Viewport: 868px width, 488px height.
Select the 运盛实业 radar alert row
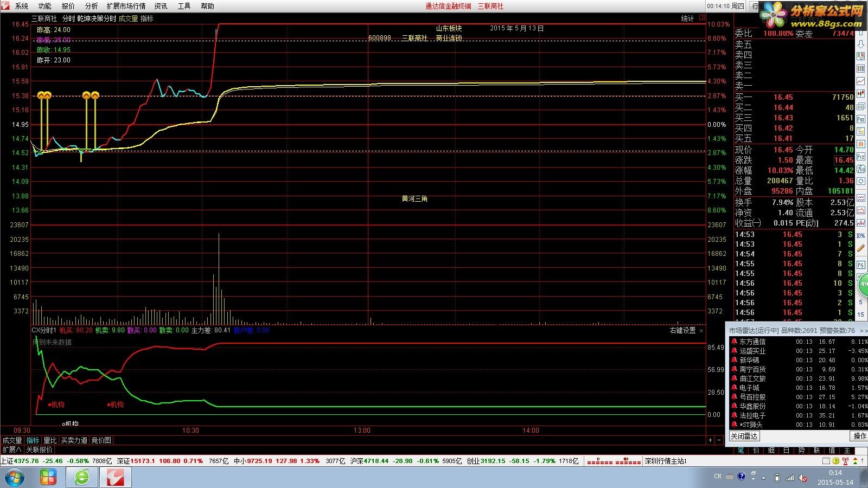pyautogui.click(x=799, y=351)
